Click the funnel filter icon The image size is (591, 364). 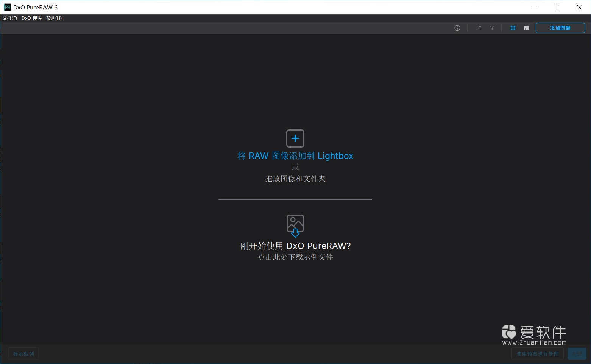tap(492, 28)
